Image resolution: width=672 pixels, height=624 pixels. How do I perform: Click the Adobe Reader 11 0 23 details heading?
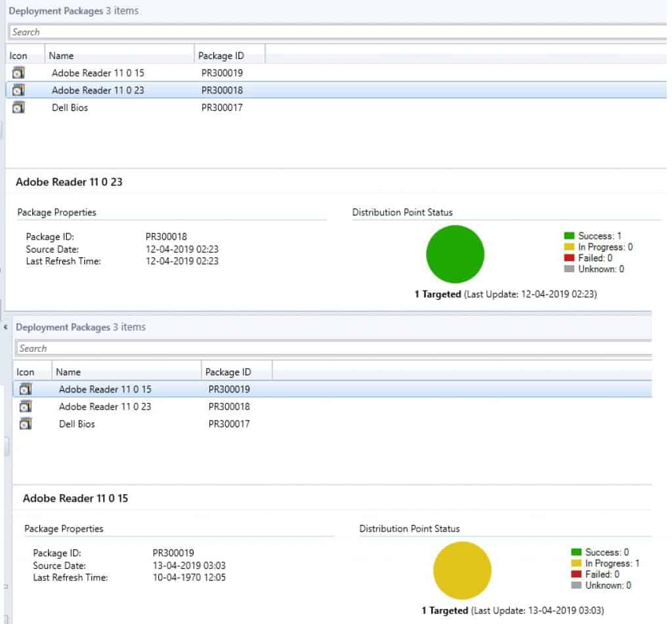pos(69,182)
